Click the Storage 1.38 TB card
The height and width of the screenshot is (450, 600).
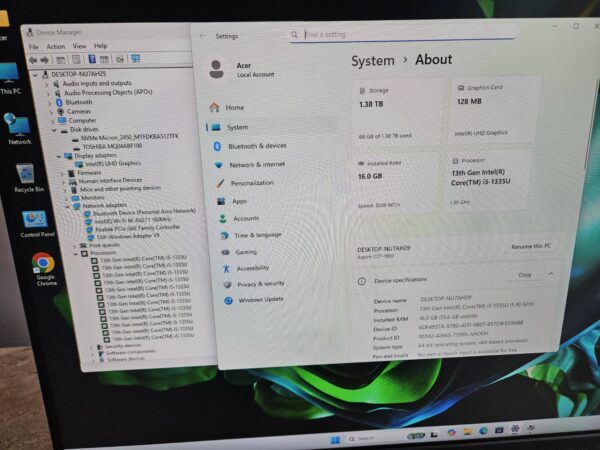coord(396,112)
